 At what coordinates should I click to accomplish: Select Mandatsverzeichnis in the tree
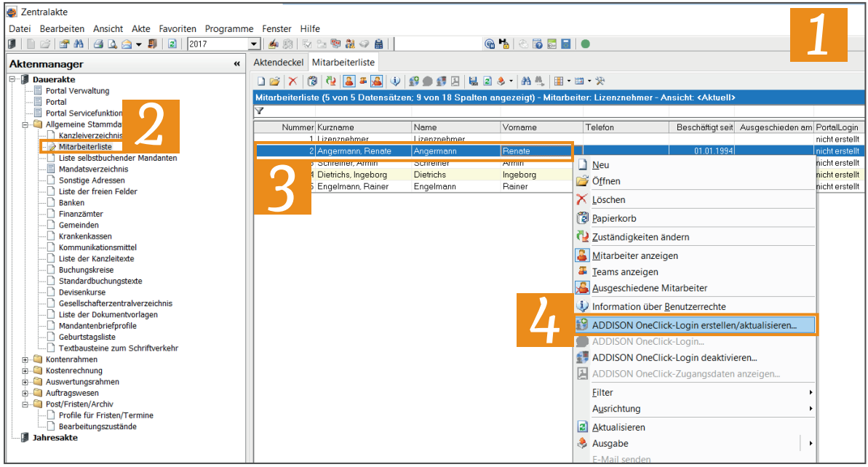point(94,169)
